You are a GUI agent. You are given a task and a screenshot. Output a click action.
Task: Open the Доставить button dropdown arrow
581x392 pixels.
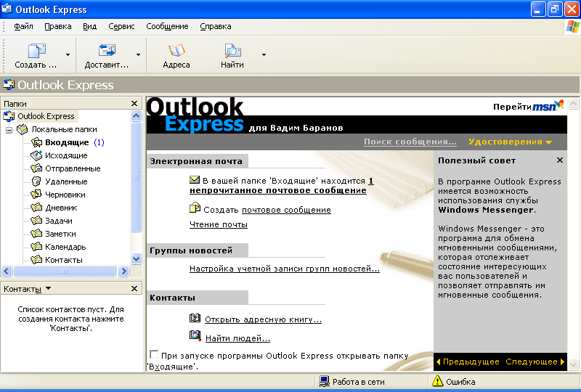(x=138, y=55)
